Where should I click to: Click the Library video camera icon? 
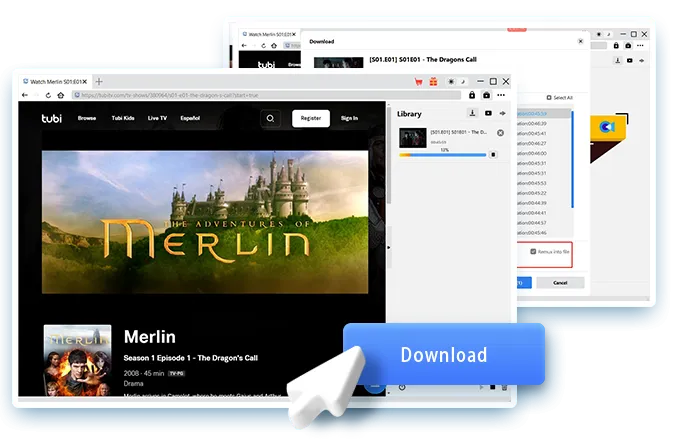click(x=488, y=113)
